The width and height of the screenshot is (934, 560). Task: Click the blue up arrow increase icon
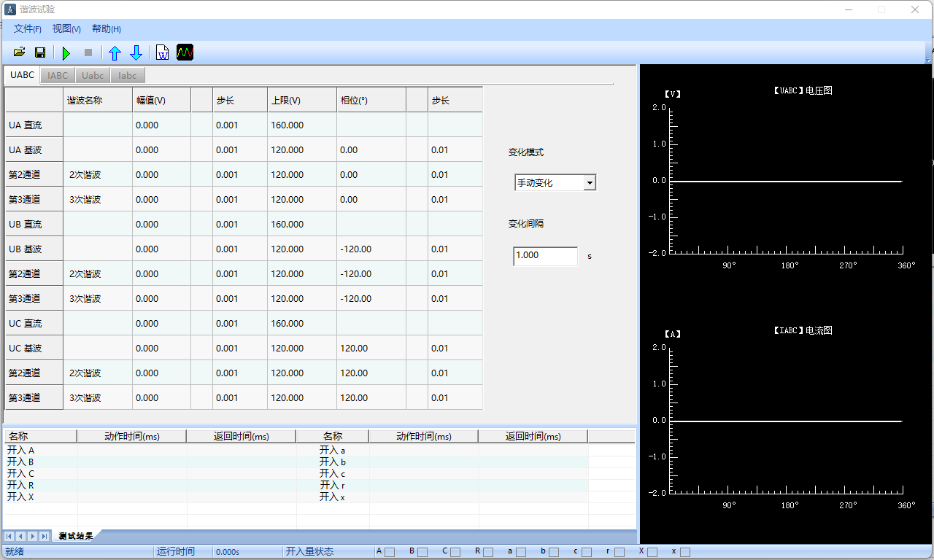pyautogui.click(x=115, y=52)
